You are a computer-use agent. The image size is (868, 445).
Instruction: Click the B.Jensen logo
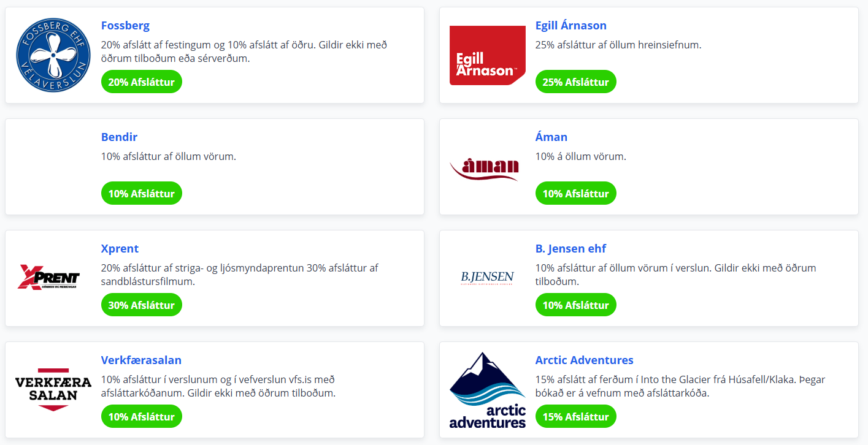487,278
